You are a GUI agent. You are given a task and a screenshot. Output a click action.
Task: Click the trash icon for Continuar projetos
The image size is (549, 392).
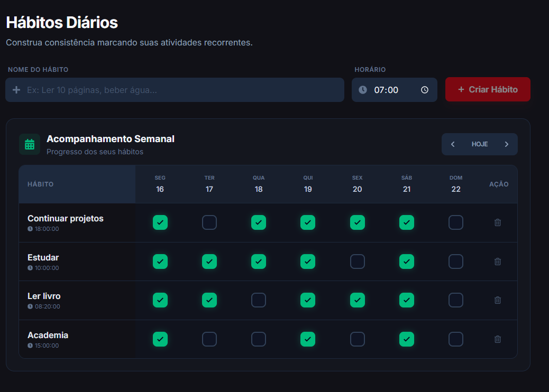tap(497, 222)
